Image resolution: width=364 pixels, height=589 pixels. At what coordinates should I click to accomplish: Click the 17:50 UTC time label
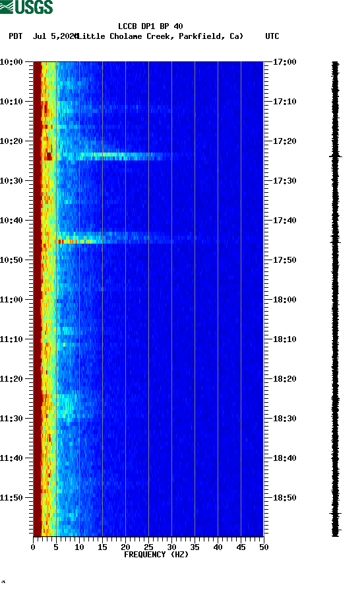[284, 260]
